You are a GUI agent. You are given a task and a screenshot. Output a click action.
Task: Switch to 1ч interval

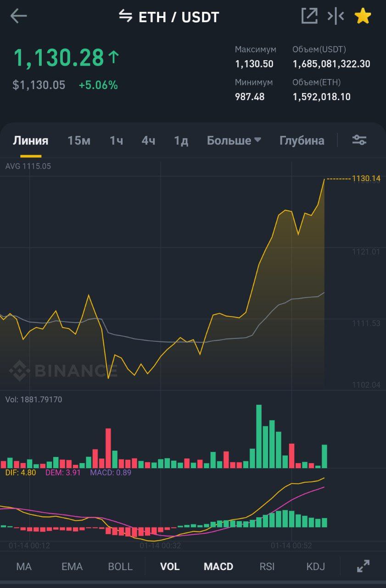116,141
